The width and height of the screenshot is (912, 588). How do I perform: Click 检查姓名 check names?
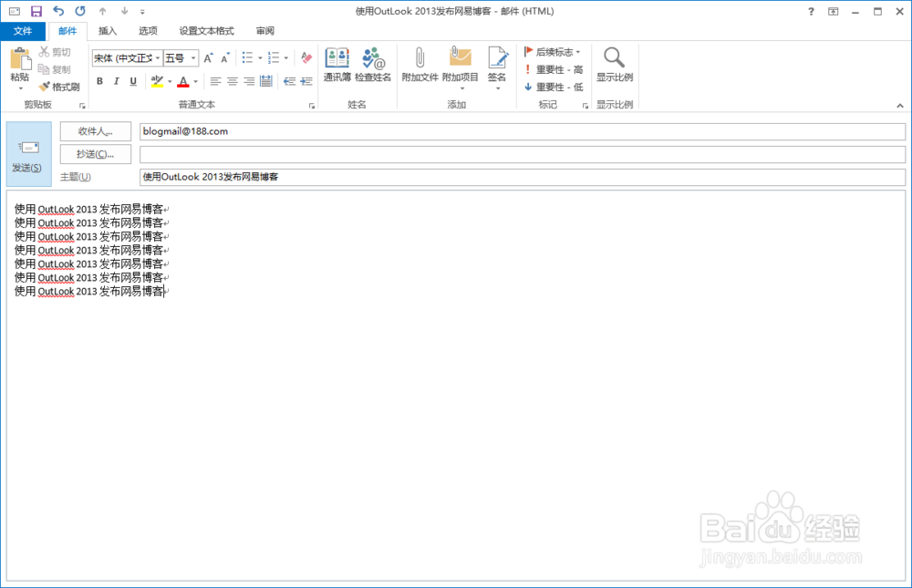coord(373,65)
